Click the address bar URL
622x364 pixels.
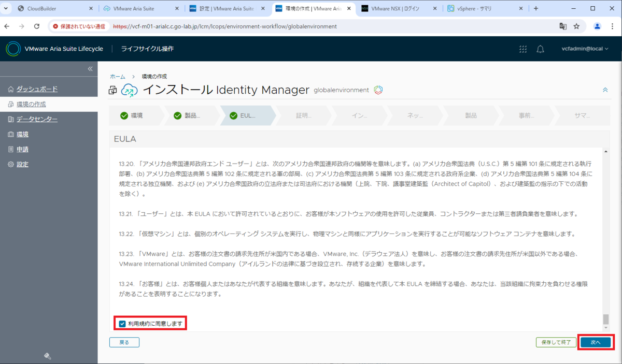pyautogui.click(x=224, y=26)
